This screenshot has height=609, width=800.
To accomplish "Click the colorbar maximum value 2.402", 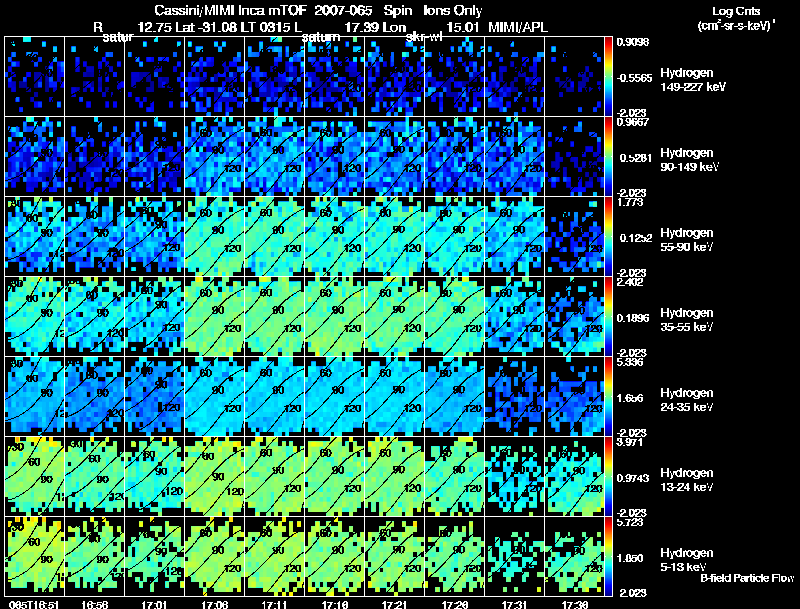I will pos(630,282).
